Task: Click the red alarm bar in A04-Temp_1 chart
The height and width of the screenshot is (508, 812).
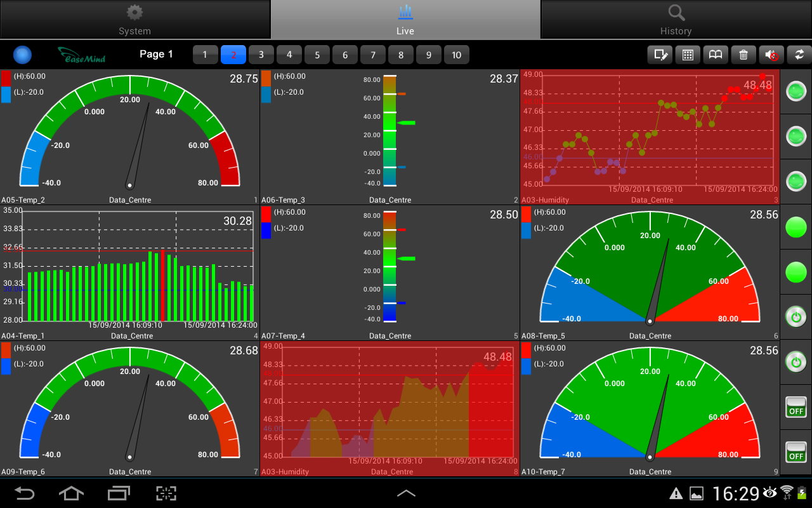Action: [x=163, y=285]
